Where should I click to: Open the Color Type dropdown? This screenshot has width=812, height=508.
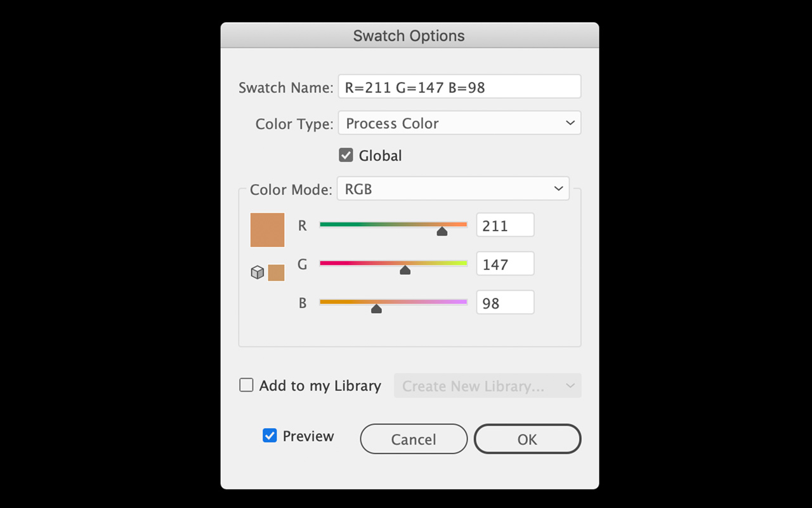point(459,123)
